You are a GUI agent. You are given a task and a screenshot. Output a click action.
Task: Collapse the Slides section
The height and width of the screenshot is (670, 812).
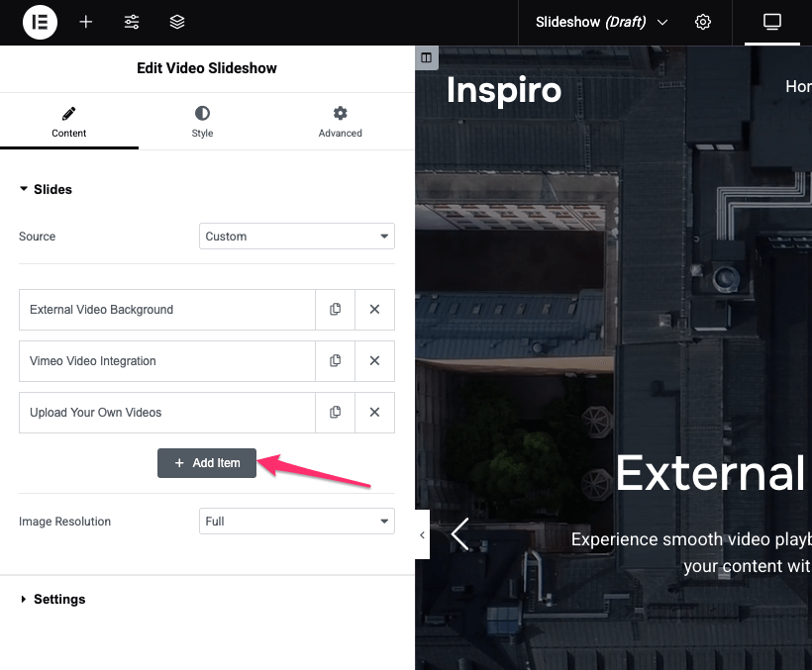(x=52, y=189)
